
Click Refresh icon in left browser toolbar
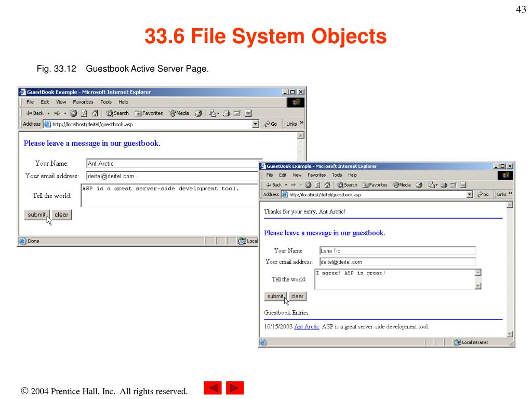[84, 113]
